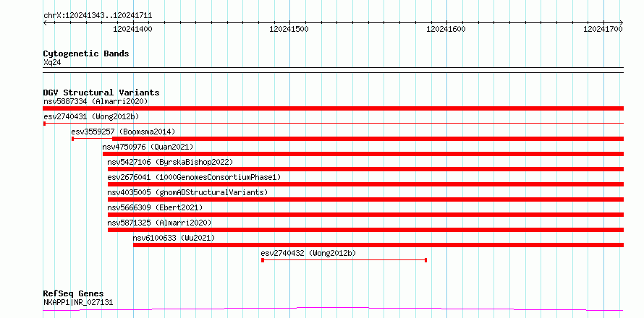Select the esv2740432 variant span line
644x318 pixels.
pyautogui.click(x=344, y=260)
